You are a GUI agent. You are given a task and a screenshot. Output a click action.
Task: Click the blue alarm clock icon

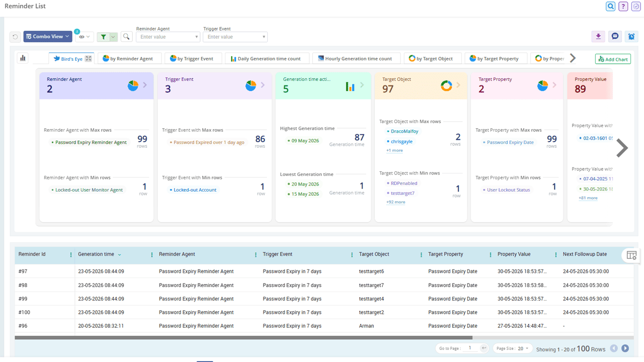pyautogui.click(x=631, y=36)
